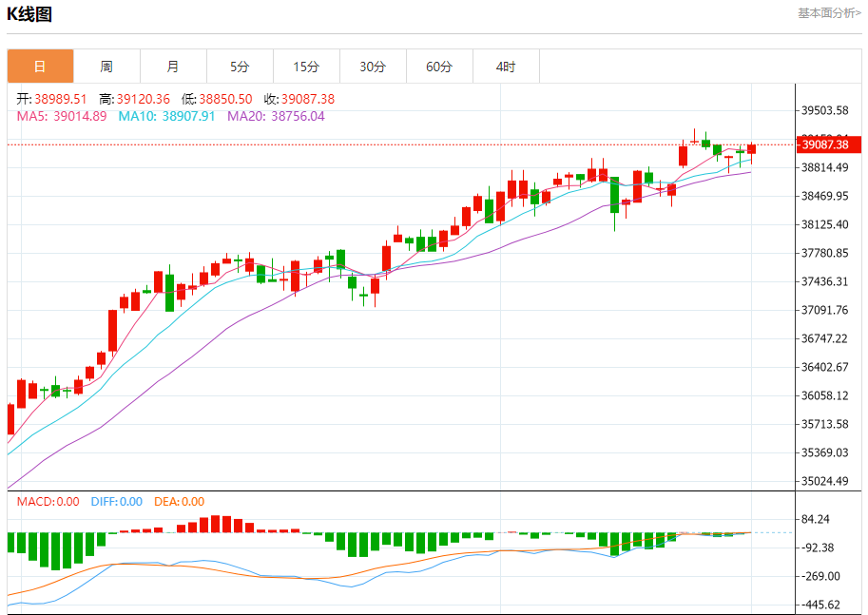The height and width of the screenshot is (615, 868).
Task: Click the 35024.49 price axis label
Action: point(825,481)
